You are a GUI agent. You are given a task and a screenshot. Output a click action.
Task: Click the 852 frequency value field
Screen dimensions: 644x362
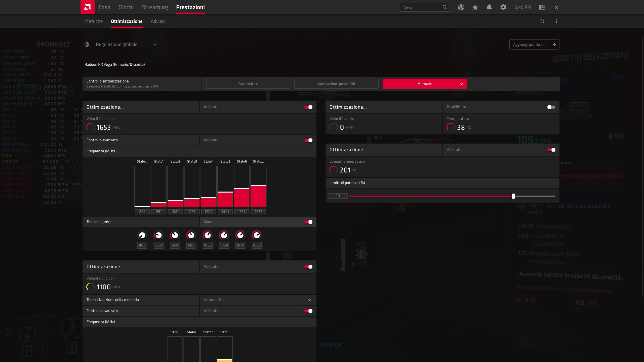(x=142, y=212)
